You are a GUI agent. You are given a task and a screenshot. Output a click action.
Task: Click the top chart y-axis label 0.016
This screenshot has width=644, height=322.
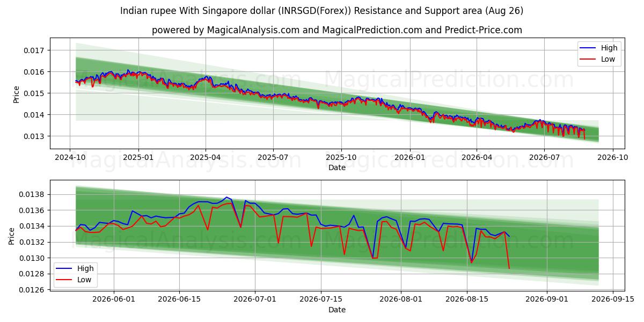click(x=34, y=72)
